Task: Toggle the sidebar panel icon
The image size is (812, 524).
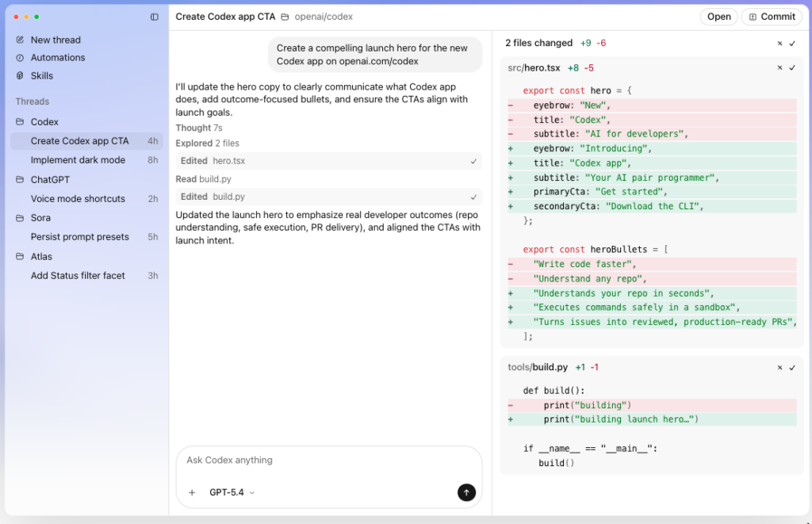Action: tap(155, 17)
